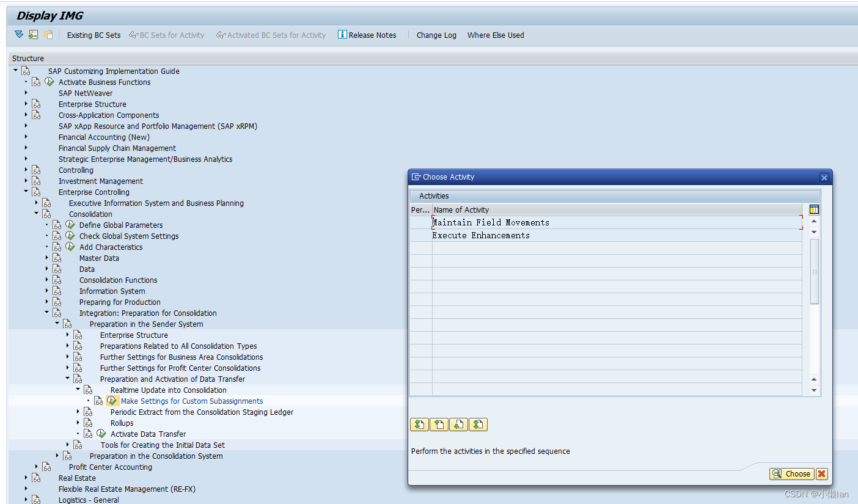
Task: Select Further Settings for Profit Center Consolidations
Action: pos(180,368)
